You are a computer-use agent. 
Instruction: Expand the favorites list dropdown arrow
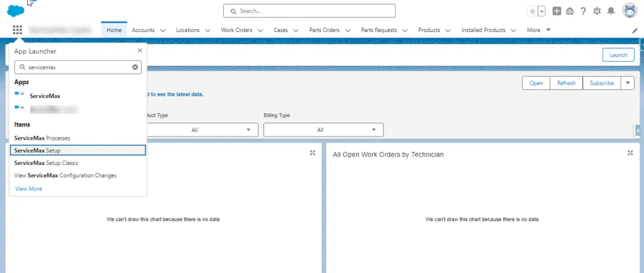(541, 11)
